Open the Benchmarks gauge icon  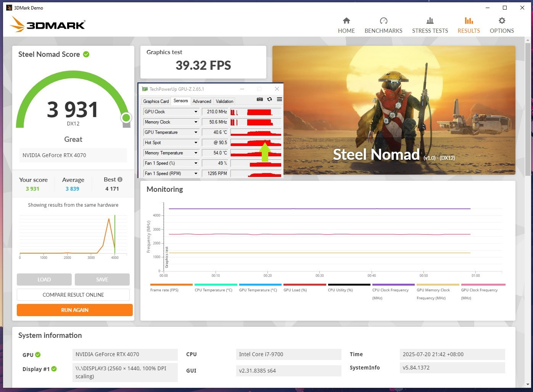click(x=383, y=21)
